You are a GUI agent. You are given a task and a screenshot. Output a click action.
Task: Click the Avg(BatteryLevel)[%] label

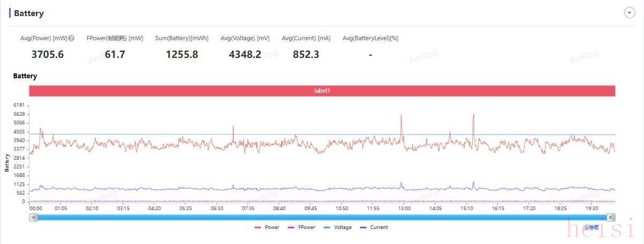(x=370, y=38)
